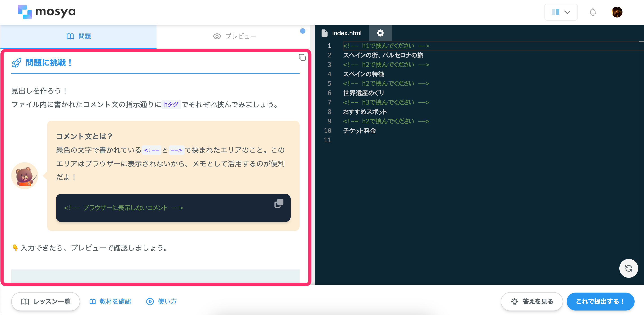Open the index.html settings gear
Viewport: 644px width, 315px height.
pos(380,33)
